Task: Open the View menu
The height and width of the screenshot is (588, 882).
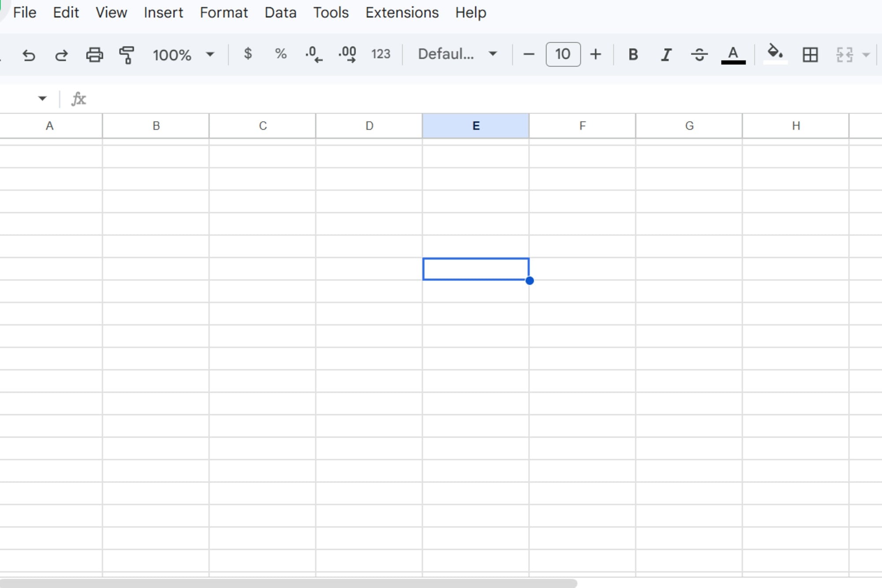Action: pos(112,12)
